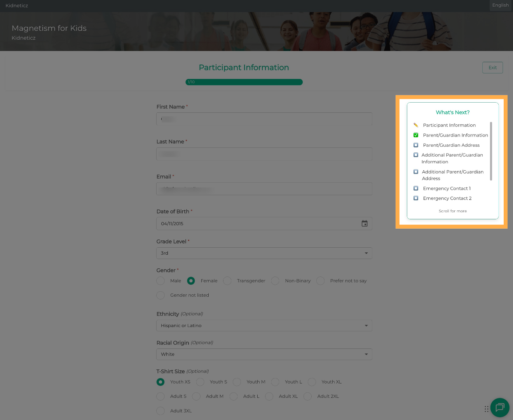Pick Youth M t-shirt size
Image resolution: width=513 pixels, height=420 pixels.
coord(237,382)
